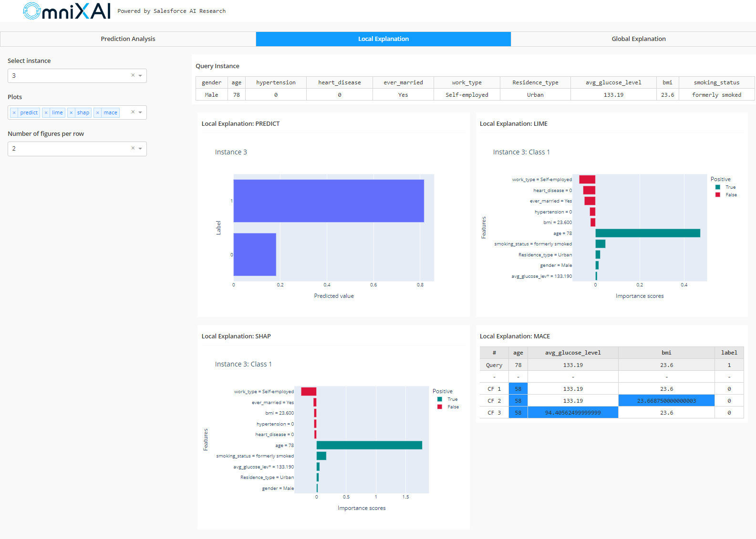Click the avg_glucose_level header in MACE table
This screenshot has width=756, height=539.
tap(573, 353)
